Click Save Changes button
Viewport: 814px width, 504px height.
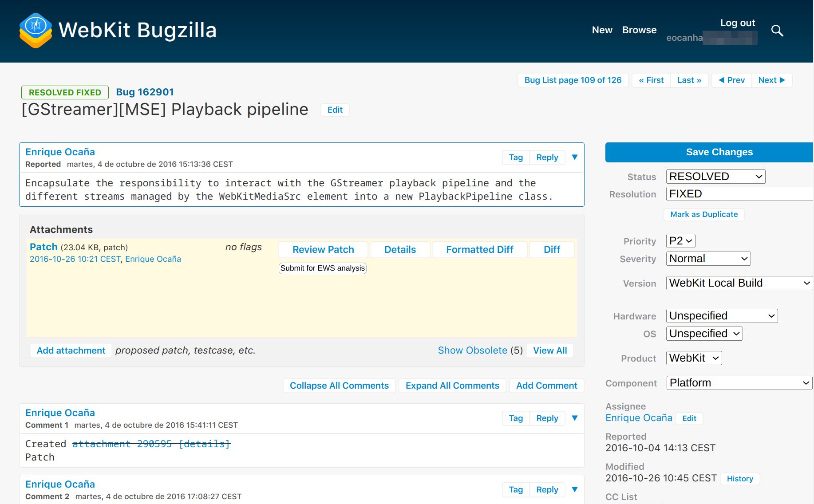[709, 152]
